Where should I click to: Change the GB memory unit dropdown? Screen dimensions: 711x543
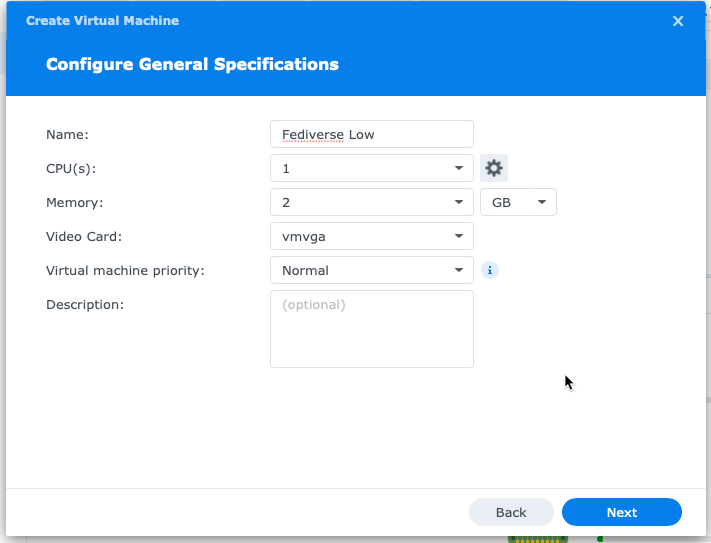coord(518,202)
